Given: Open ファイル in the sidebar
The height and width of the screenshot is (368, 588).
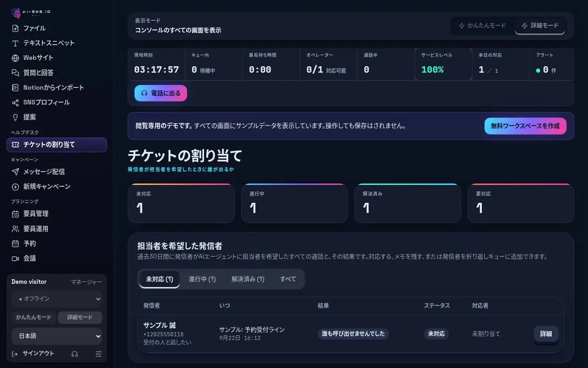Looking at the screenshot, I should [x=57, y=28].
